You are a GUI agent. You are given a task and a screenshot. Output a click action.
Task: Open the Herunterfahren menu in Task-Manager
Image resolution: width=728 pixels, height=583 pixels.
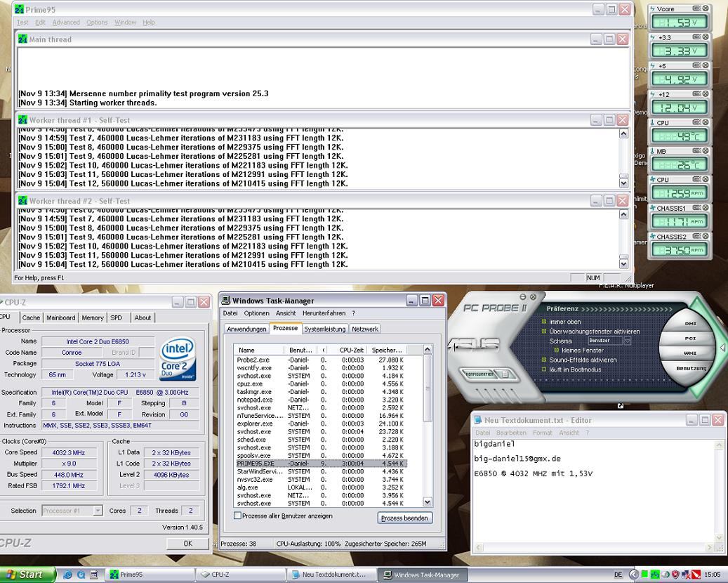(324, 313)
